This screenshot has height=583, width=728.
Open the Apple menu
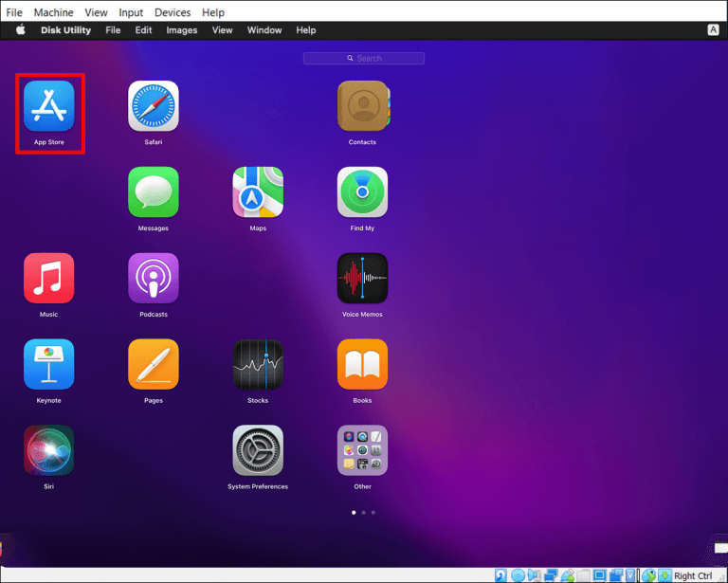21,30
